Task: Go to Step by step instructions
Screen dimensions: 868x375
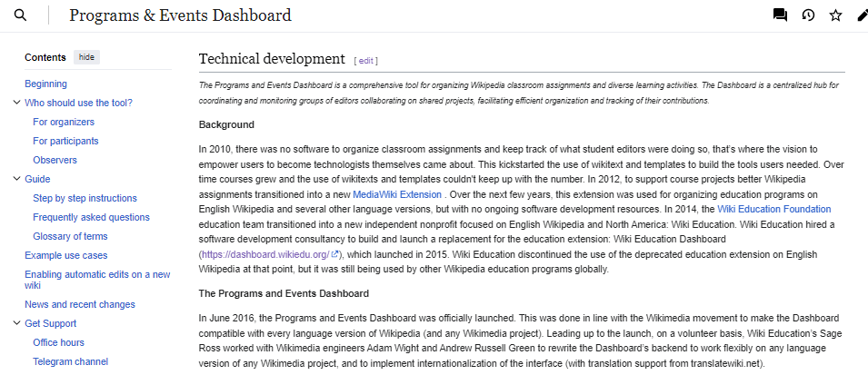Action: coord(85,198)
